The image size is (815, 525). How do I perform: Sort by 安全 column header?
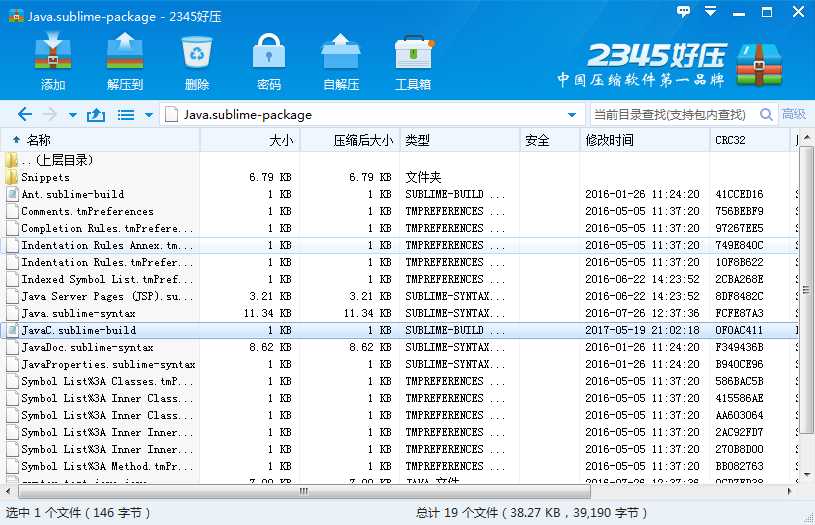(x=550, y=140)
